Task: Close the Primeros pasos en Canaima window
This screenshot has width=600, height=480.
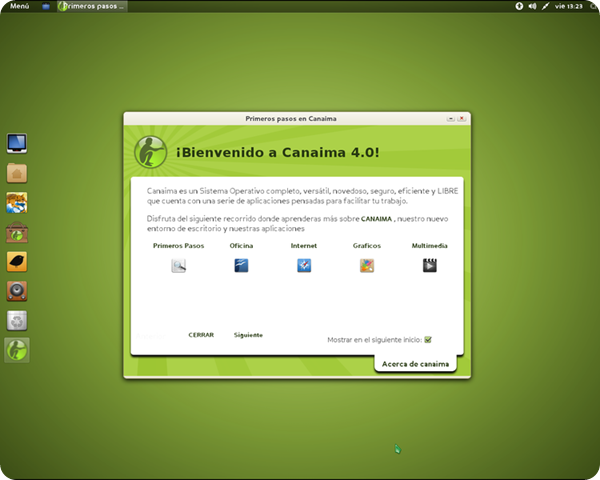Action: tap(462, 119)
